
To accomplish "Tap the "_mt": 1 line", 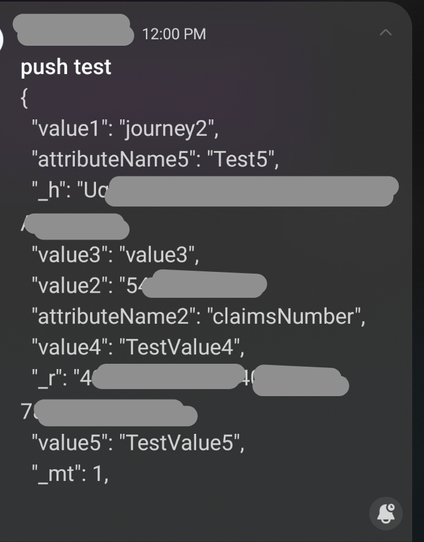I will coord(70,474).
